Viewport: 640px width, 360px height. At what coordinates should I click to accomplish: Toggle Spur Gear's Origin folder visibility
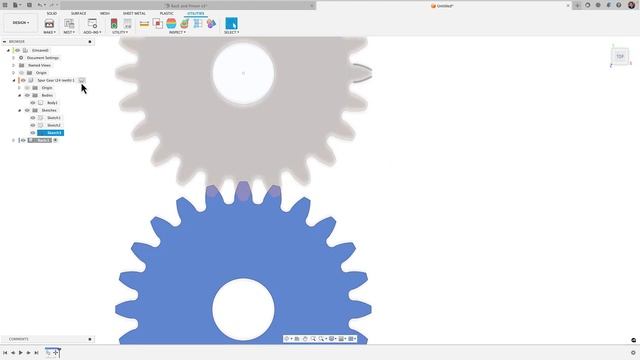27,88
